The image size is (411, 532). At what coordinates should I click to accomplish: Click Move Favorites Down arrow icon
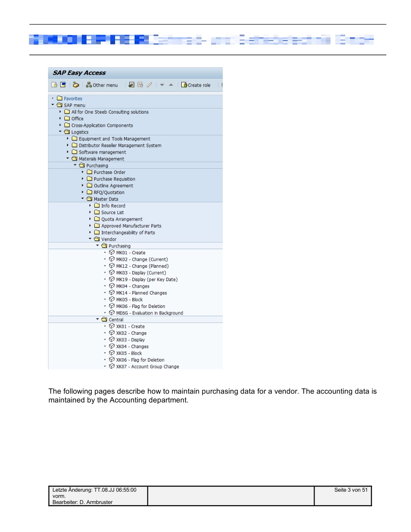pyautogui.click(x=162, y=85)
